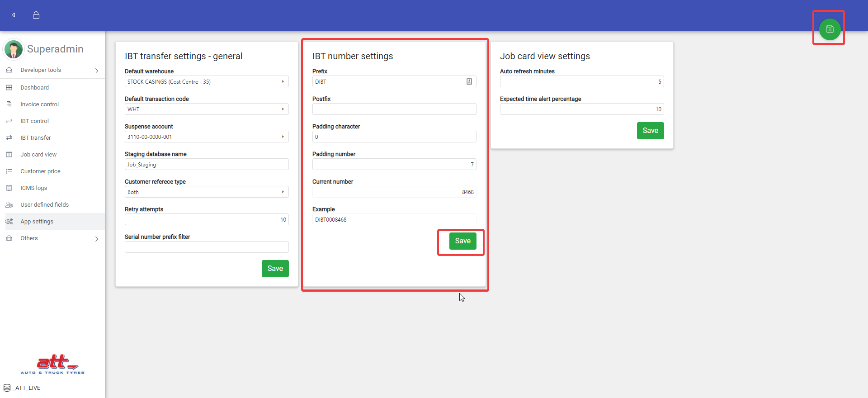Click the Serial number prefix filter field
The image size is (868, 398).
pos(207,247)
